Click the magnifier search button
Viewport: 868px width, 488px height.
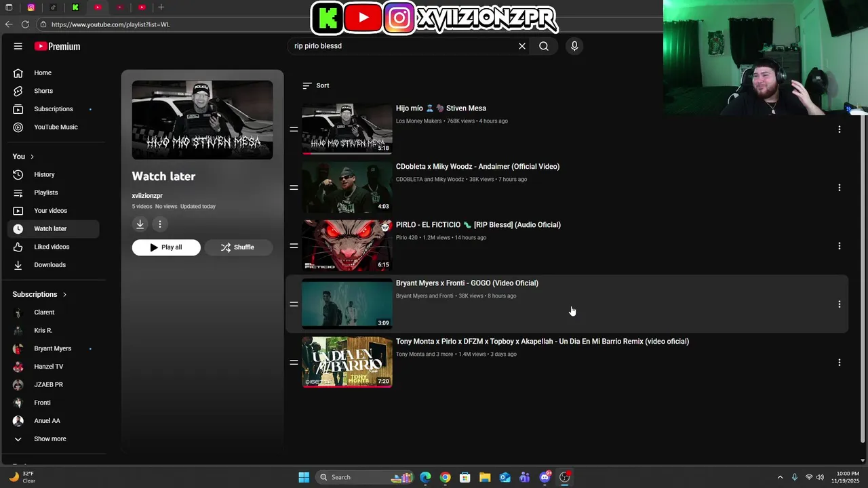click(544, 46)
